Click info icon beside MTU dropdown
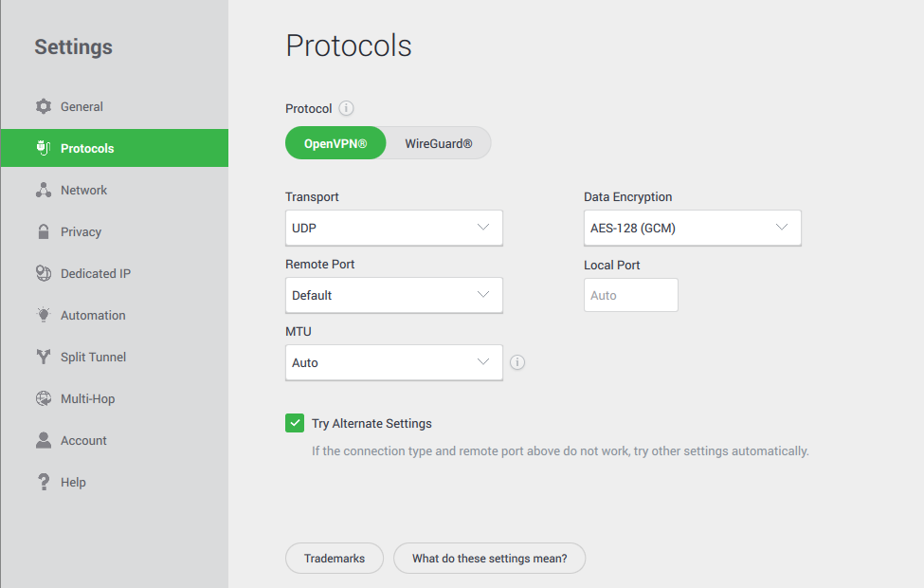This screenshot has width=924, height=588. (517, 362)
